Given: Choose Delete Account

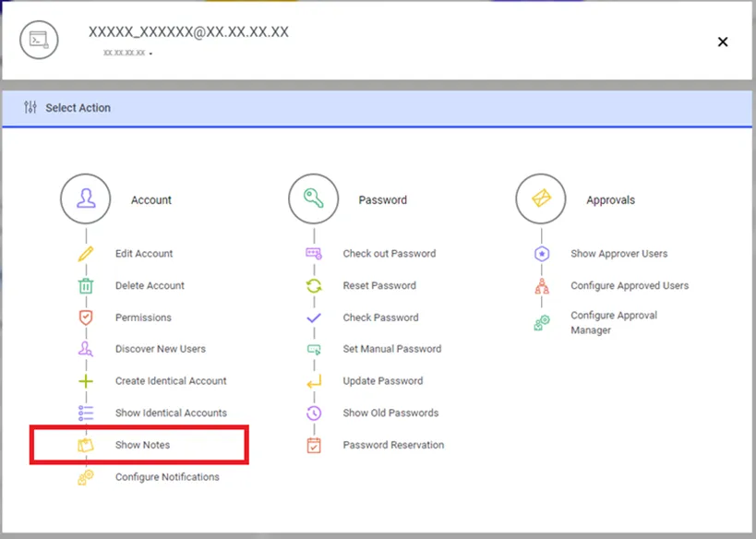Looking at the screenshot, I should pyautogui.click(x=150, y=286).
